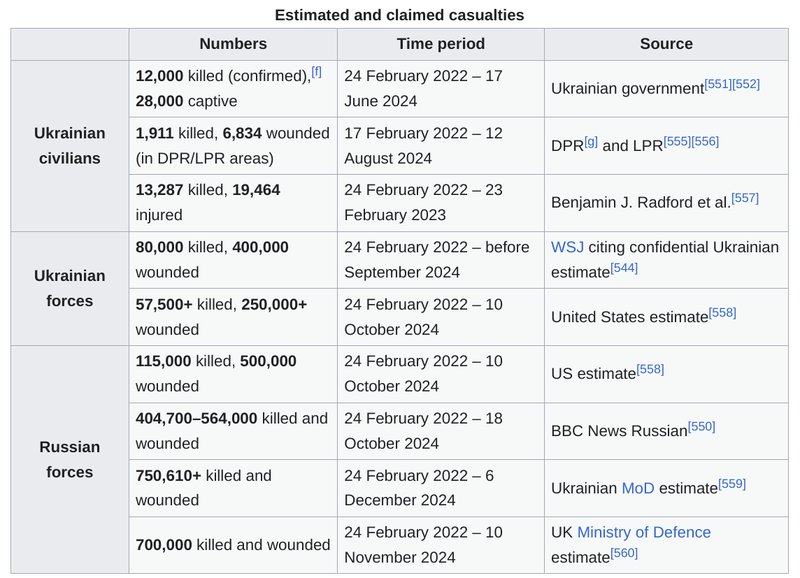Follow the WSJ link

[567, 247]
